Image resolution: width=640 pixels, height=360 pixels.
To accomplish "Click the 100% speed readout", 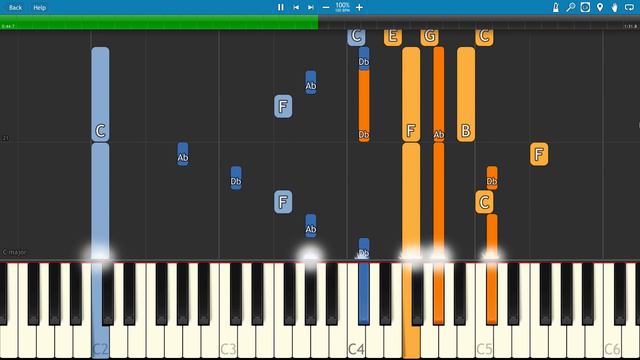I will pos(342,6).
